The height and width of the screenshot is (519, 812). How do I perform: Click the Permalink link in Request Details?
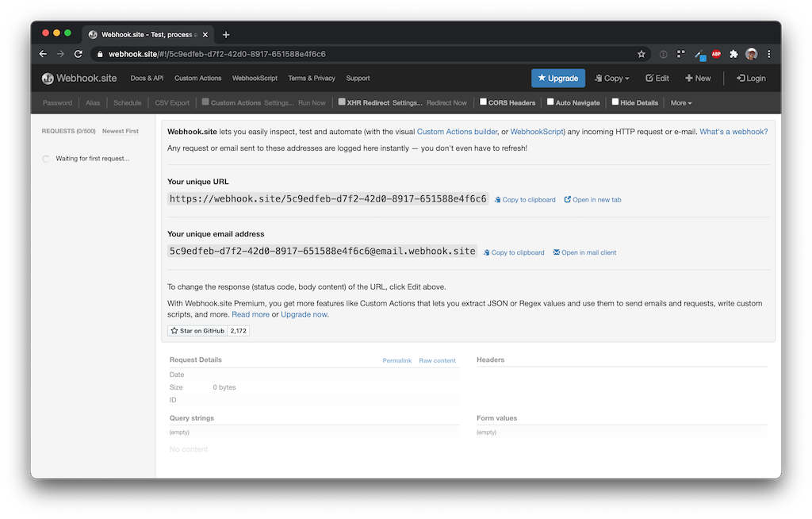396,360
